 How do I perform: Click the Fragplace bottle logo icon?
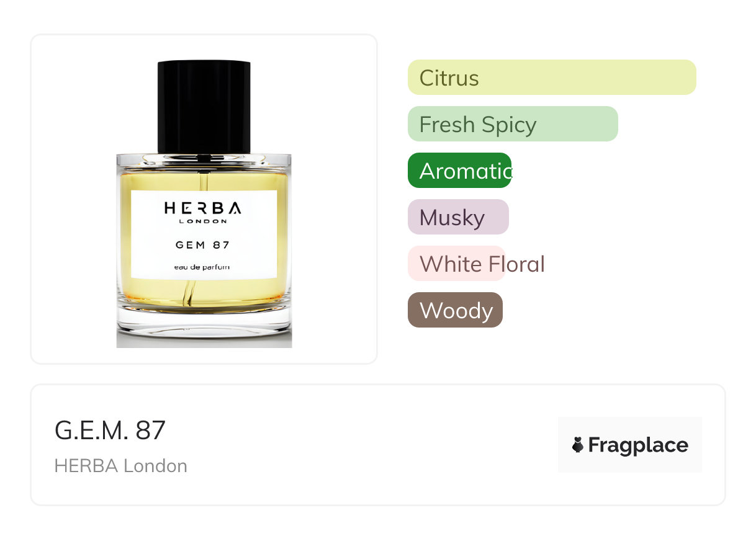(578, 445)
